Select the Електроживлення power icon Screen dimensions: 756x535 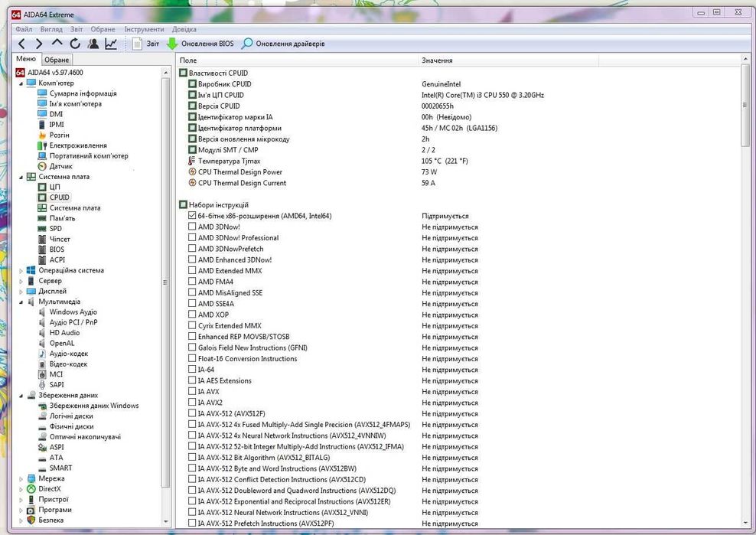point(42,145)
